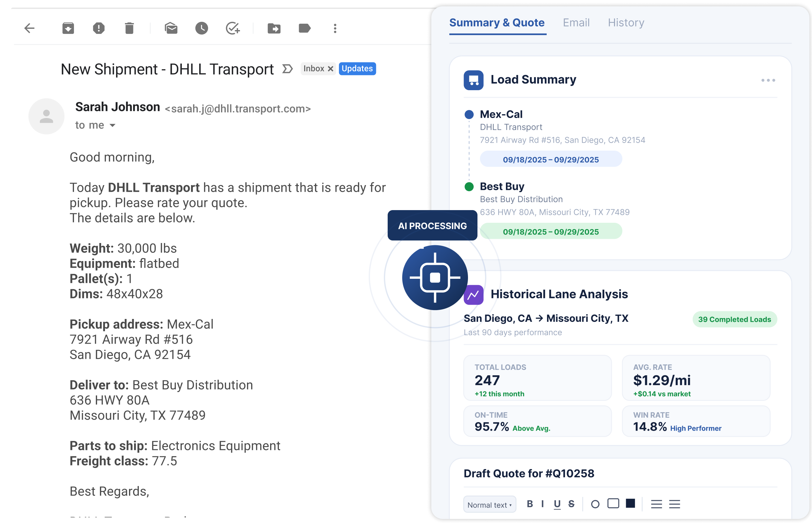
Task: Click the '7921 Airway Rd #516, San Diego' summary address
Action: 563,140
